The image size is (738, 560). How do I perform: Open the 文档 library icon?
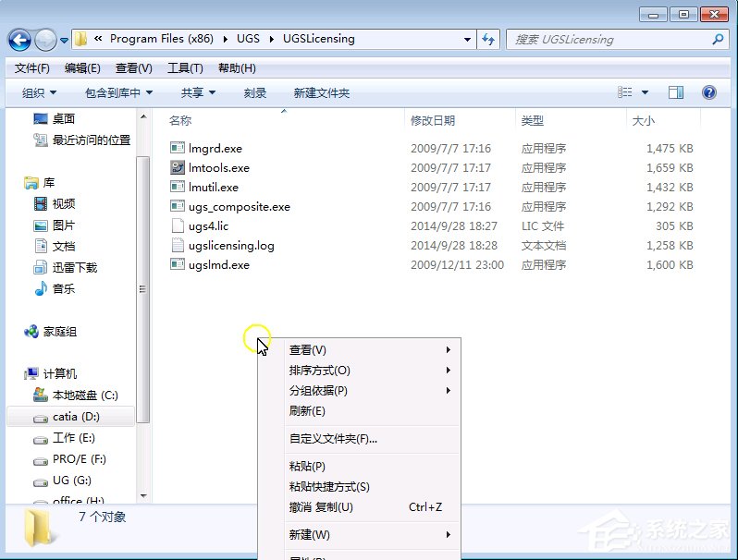(x=41, y=246)
